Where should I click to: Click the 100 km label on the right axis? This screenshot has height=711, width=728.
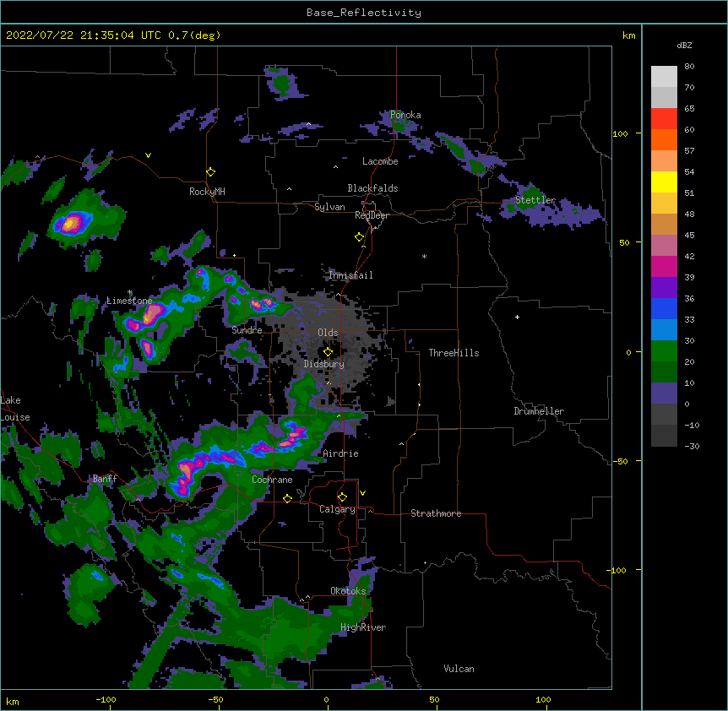pos(620,133)
